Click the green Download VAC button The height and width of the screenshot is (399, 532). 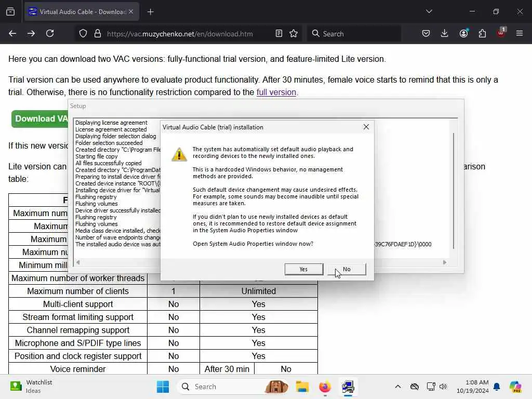click(40, 119)
